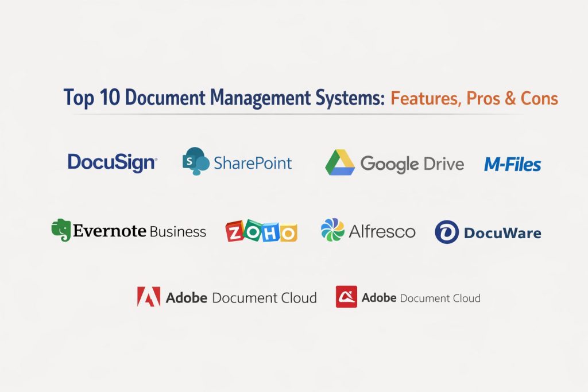Image resolution: width=588 pixels, height=392 pixels.
Task: Click the SharePoint wordmark text
Action: coord(253,163)
